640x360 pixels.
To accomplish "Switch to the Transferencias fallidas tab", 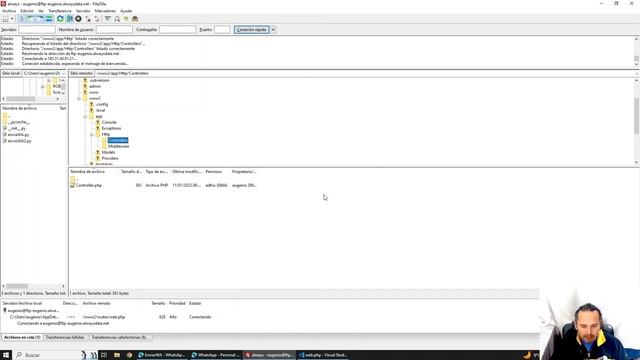I will pyautogui.click(x=64, y=337).
